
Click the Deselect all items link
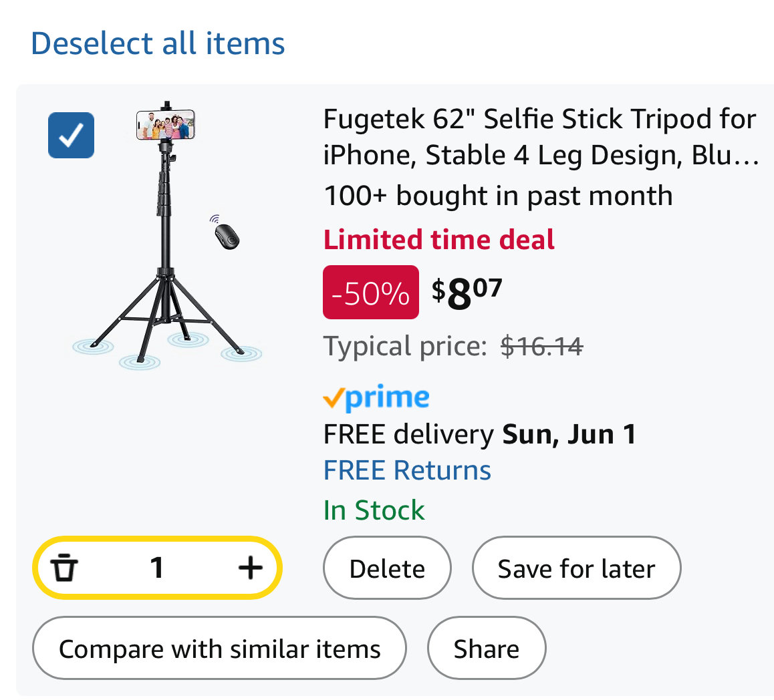point(158,43)
